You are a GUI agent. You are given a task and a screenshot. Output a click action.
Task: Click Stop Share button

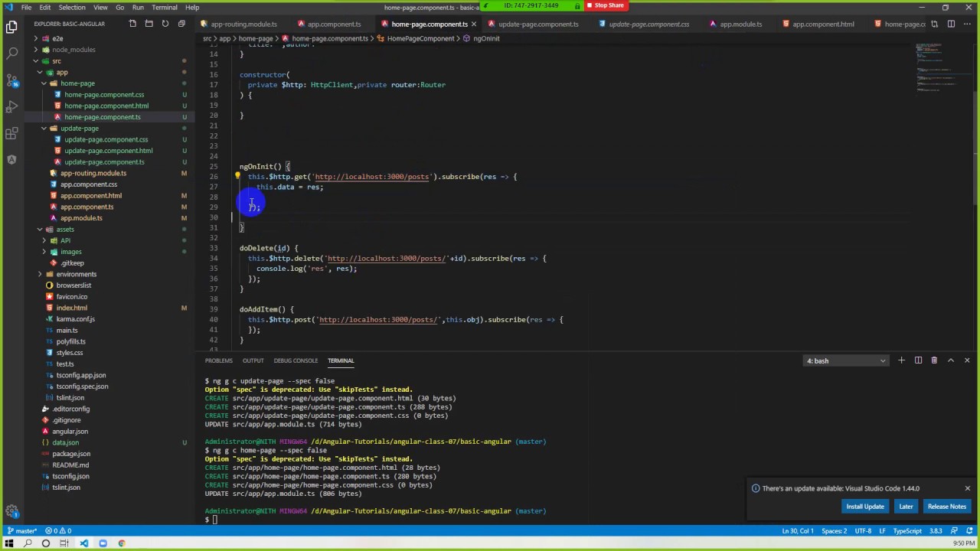pyautogui.click(x=605, y=5)
